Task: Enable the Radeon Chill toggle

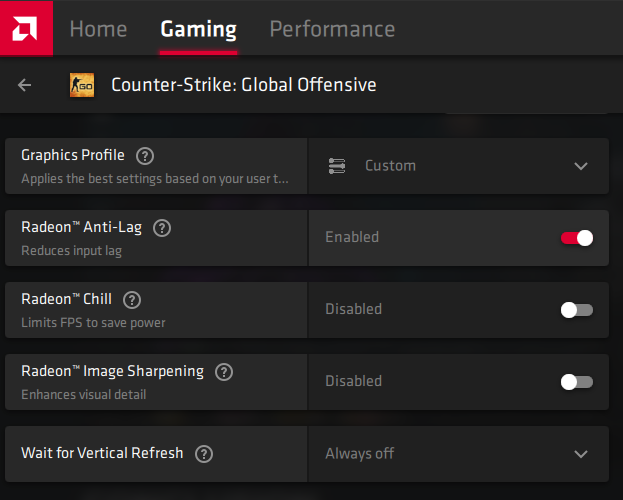Action: click(x=577, y=310)
